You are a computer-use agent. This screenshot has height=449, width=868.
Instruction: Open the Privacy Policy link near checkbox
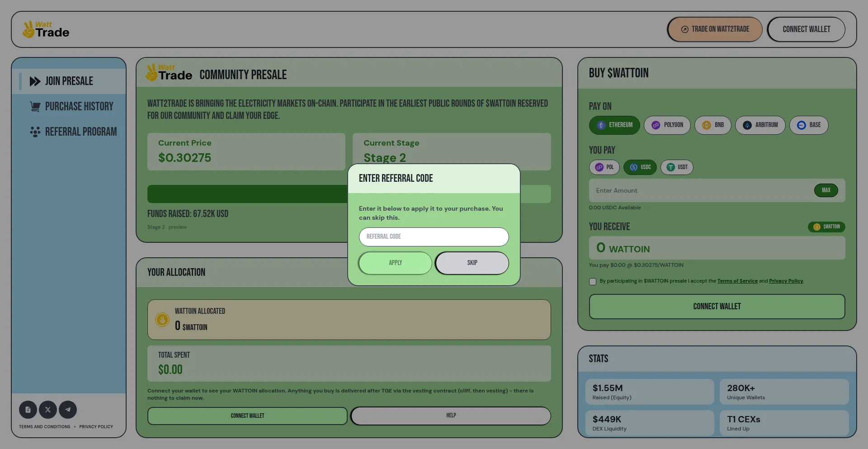point(786,281)
